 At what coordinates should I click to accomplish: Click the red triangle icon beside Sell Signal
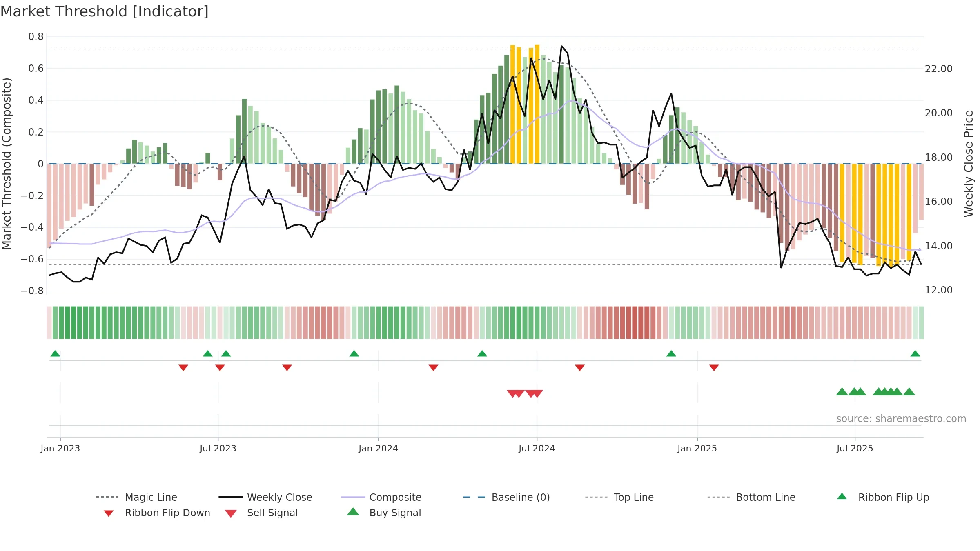point(231,513)
